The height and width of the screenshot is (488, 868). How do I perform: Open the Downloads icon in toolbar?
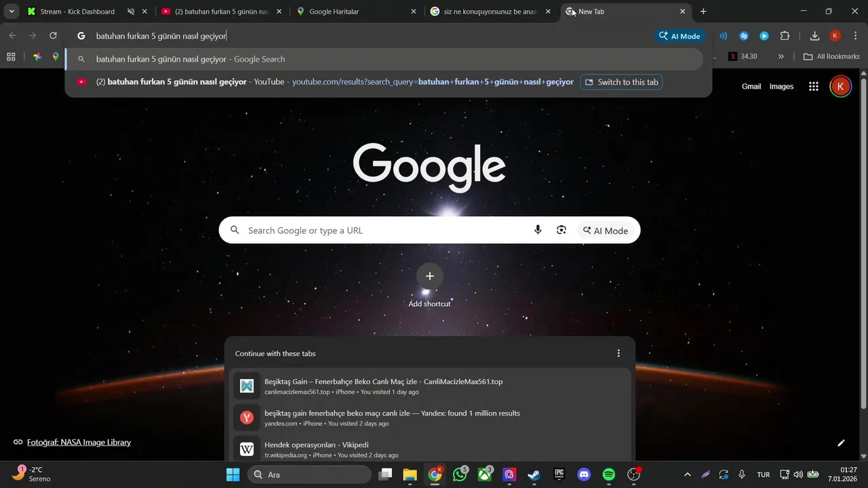(x=815, y=36)
